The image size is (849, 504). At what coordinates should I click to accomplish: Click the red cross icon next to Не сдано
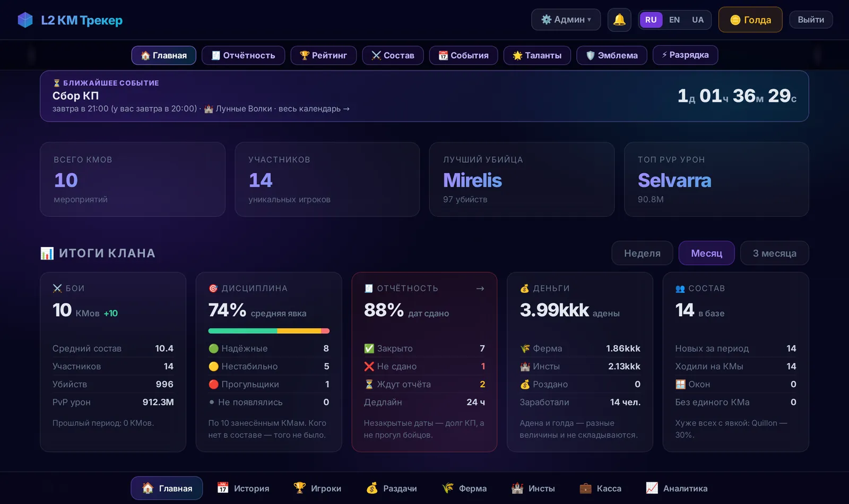pos(369,367)
